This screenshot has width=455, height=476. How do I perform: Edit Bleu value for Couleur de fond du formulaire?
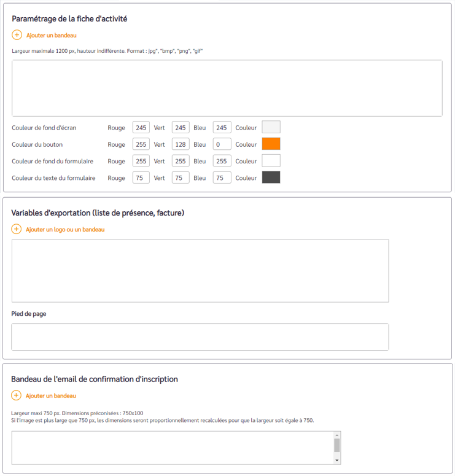click(222, 161)
